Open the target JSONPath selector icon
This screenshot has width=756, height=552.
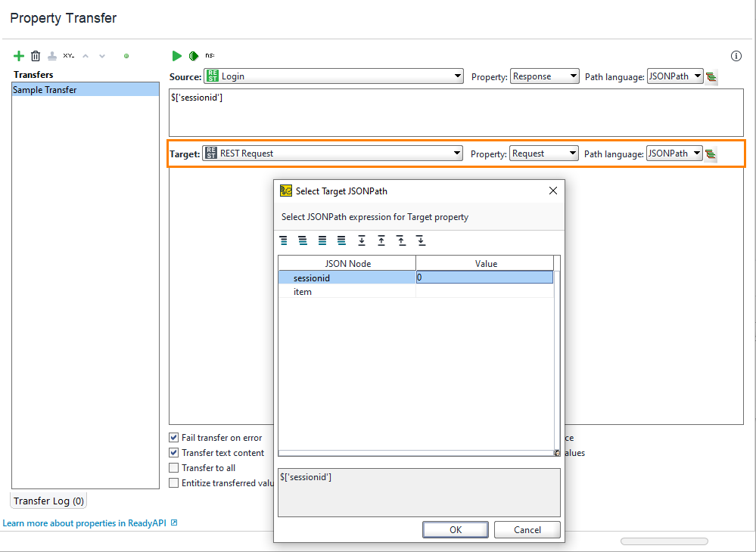point(710,153)
